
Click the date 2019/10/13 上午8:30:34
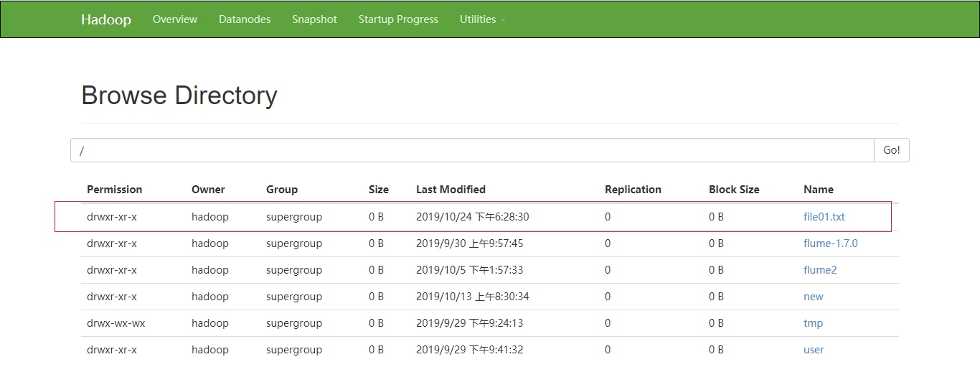click(473, 296)
